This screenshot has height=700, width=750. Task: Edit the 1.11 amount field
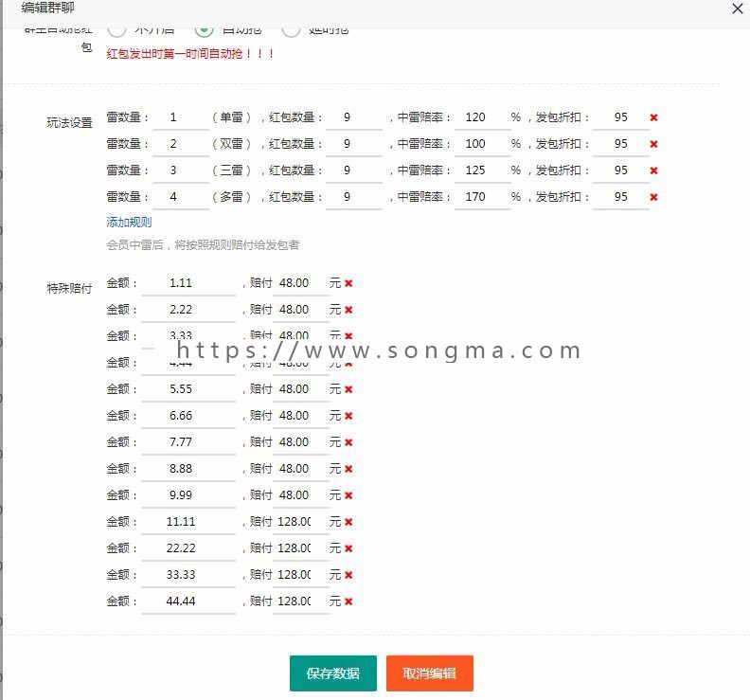[x=189, y=283]
